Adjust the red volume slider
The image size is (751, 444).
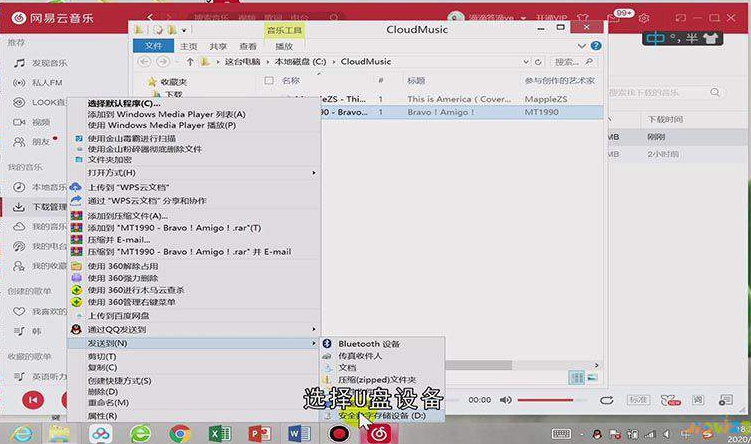pyautogui.click(x=552, y=399)
